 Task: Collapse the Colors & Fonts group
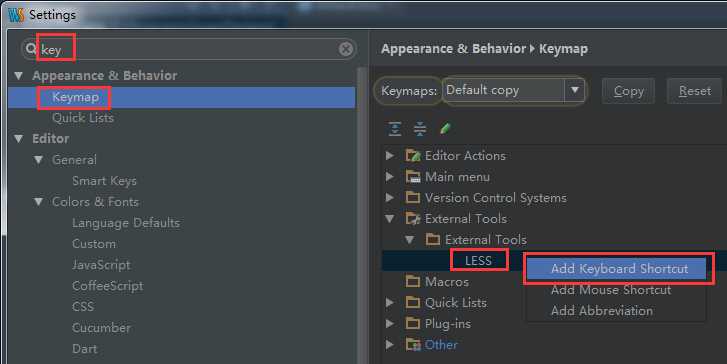(x=38, y=202)
